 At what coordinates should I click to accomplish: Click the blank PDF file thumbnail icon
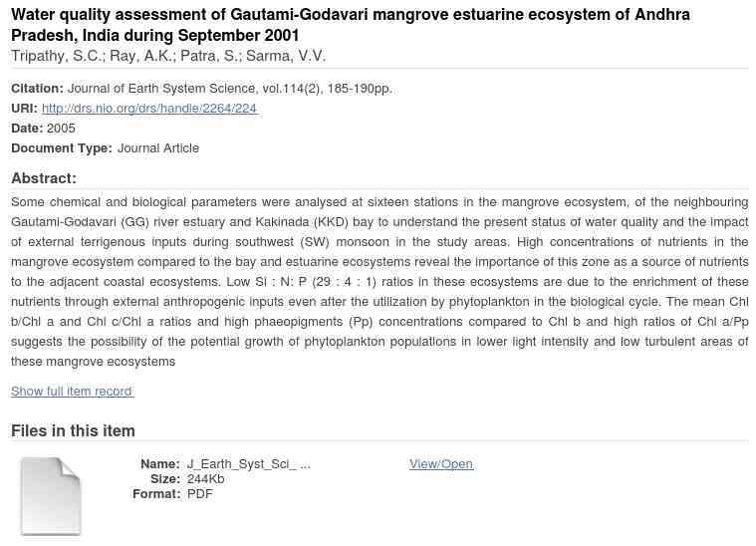tap(50, 495)
